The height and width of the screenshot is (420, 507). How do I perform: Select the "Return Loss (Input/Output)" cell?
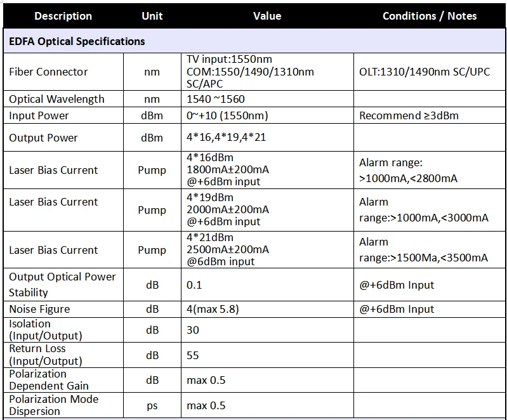tap(46, 355)
